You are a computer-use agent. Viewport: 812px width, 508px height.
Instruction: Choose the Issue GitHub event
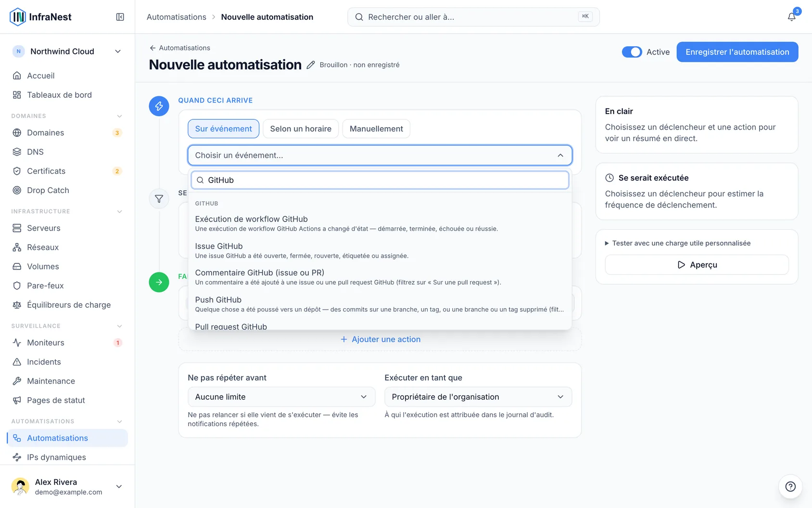click(380, 250)
